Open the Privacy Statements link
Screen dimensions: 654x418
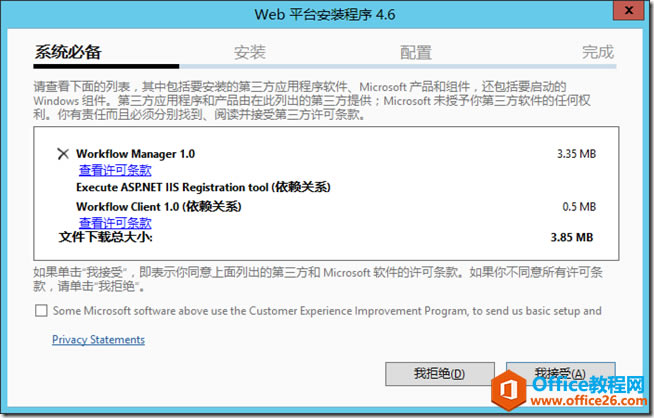click(x=98, y=340)
